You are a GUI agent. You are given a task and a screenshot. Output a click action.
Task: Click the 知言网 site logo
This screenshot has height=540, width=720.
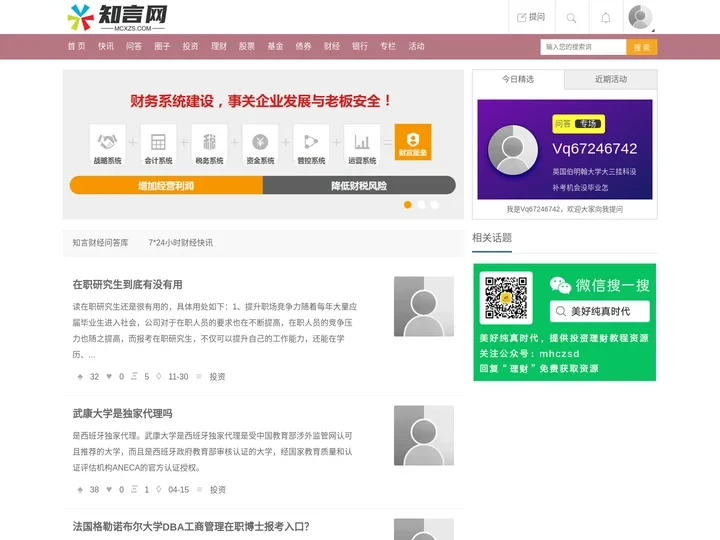click(118, 17)
